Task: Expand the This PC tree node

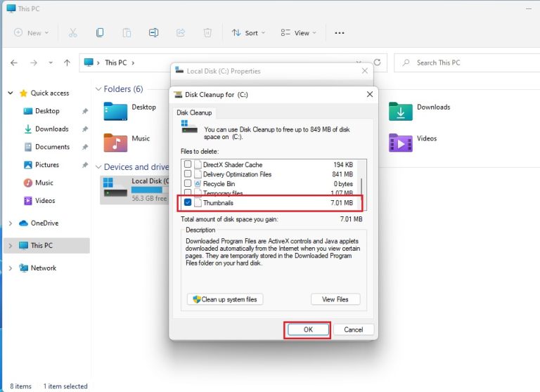Action: 11,246
